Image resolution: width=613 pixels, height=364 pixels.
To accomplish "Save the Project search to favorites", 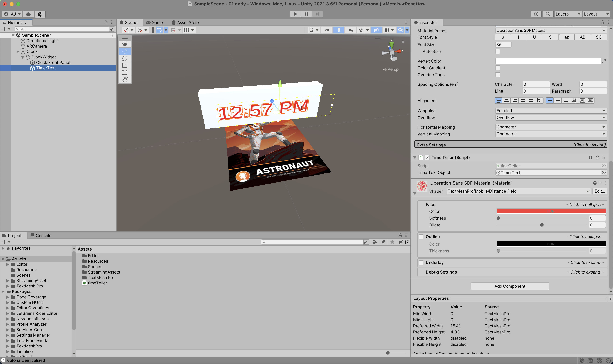I will [392, 242].
